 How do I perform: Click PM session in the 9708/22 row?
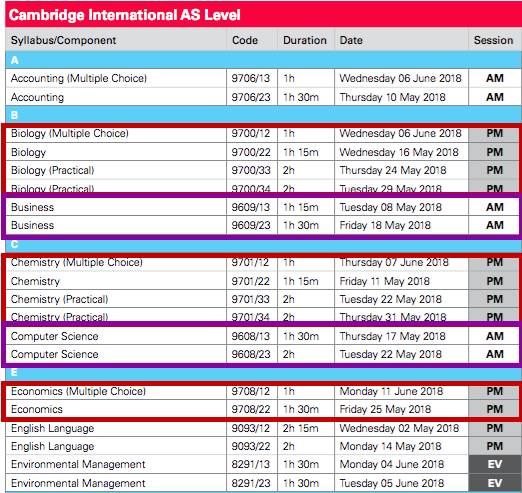[495, 409]
